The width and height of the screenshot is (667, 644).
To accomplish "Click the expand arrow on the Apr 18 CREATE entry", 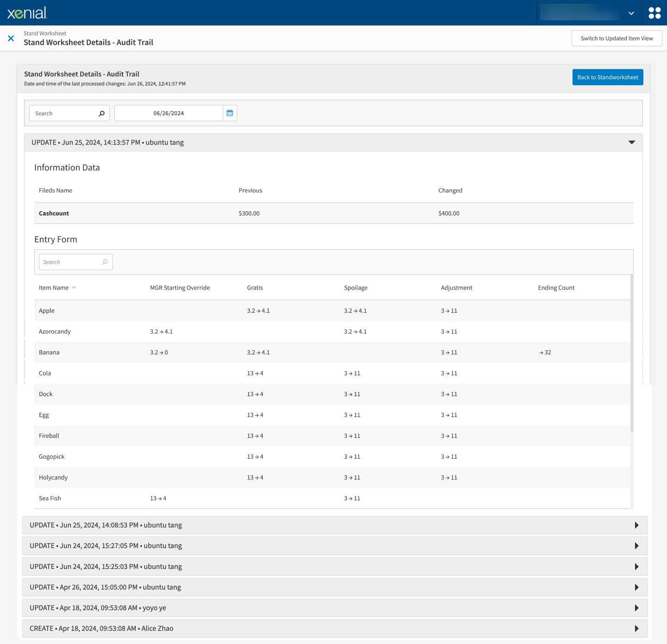I will tap(636, 628).
